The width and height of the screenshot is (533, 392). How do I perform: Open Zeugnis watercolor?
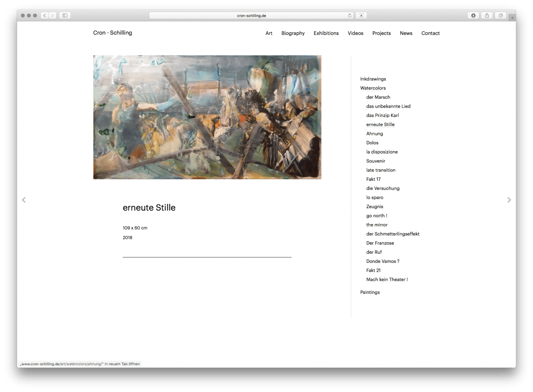(374, 206)
